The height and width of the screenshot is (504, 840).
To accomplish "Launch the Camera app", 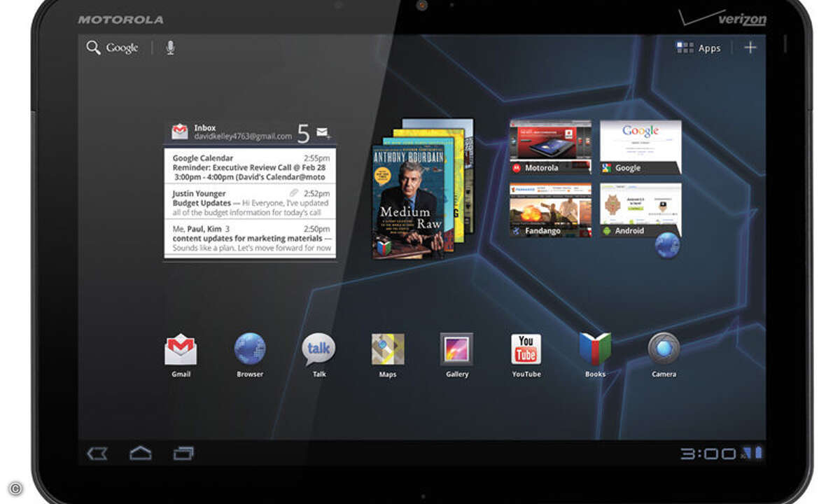I will pos(664,349).
